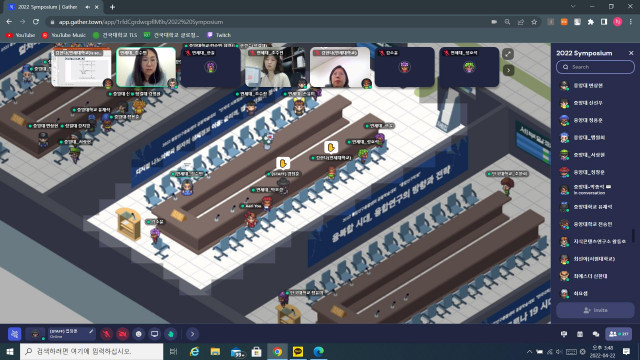
Task: Open the Windows notification center
Action: [x=627, y=351]
